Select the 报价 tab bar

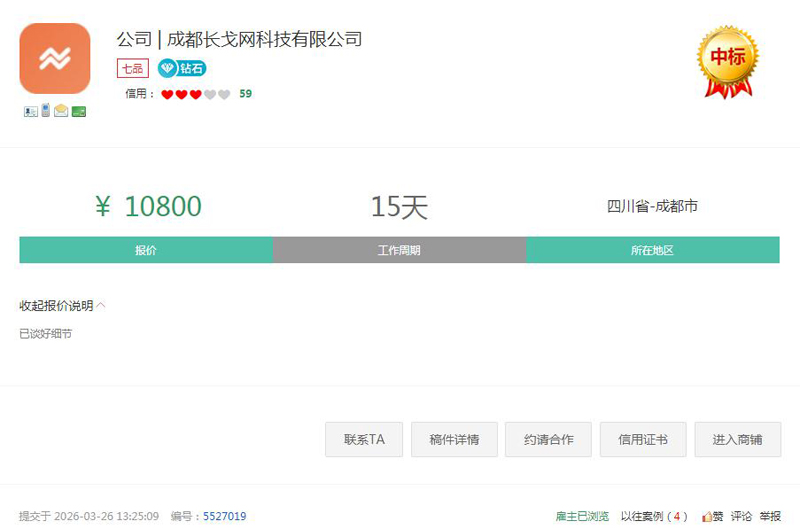click(146, 250)
